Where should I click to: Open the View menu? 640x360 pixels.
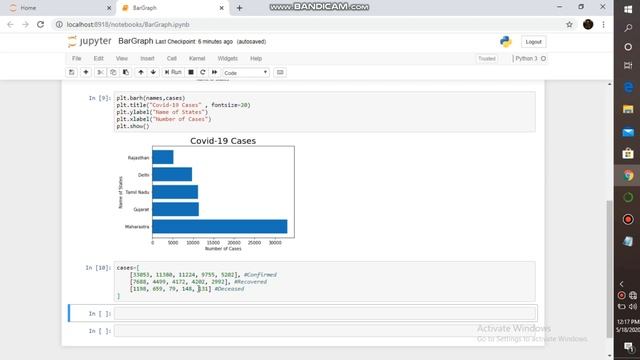coord(122,58)
